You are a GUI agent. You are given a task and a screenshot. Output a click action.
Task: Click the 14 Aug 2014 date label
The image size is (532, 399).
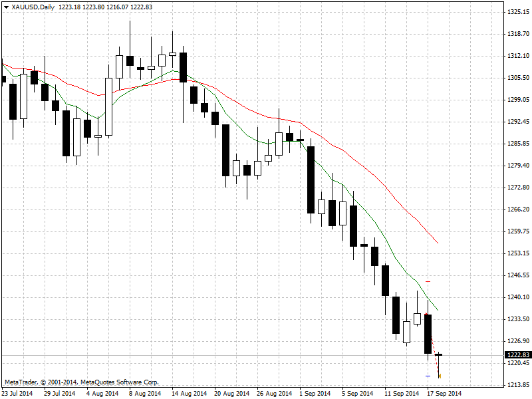190,394
